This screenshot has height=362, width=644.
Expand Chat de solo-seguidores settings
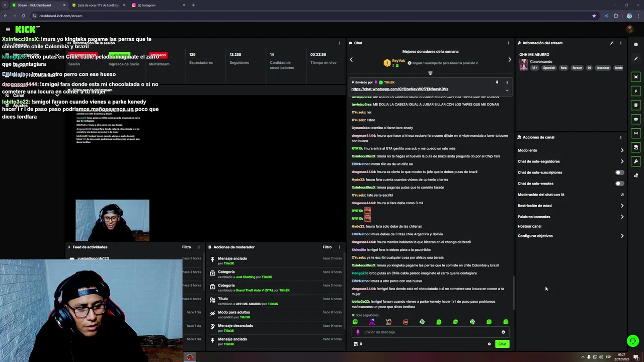[571, 161]
